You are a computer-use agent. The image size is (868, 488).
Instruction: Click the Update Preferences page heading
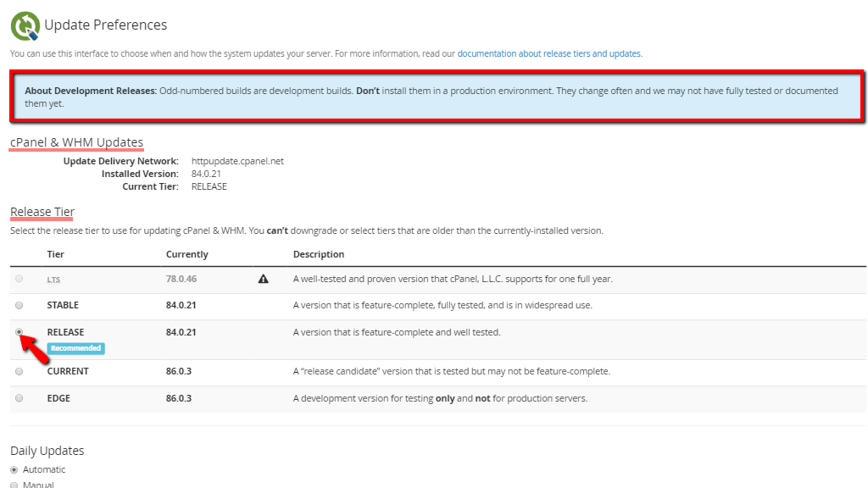pyautogui.click(x=106, y=25)
